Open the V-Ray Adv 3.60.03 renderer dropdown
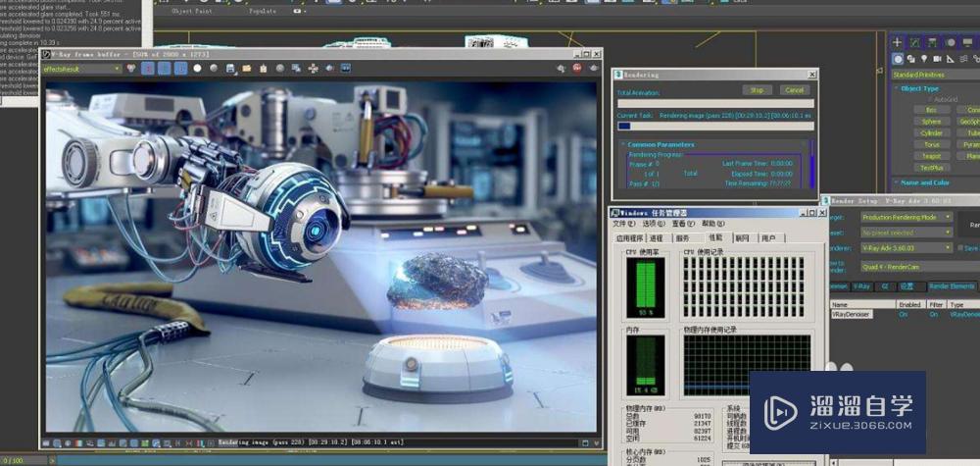Screen dimensions: 980x466 (x=906, y=247)
